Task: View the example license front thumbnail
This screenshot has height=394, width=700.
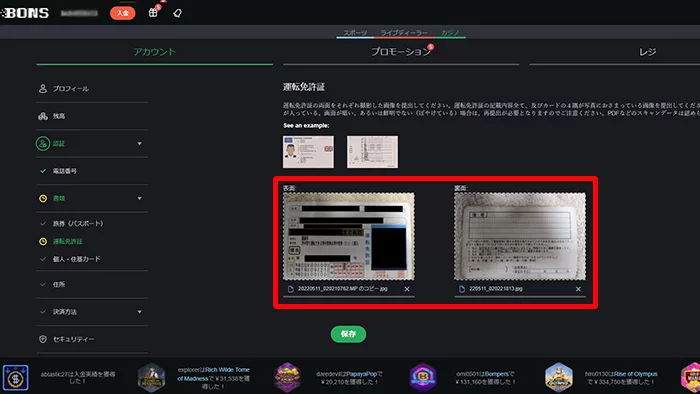Action: tap(308, 152)
